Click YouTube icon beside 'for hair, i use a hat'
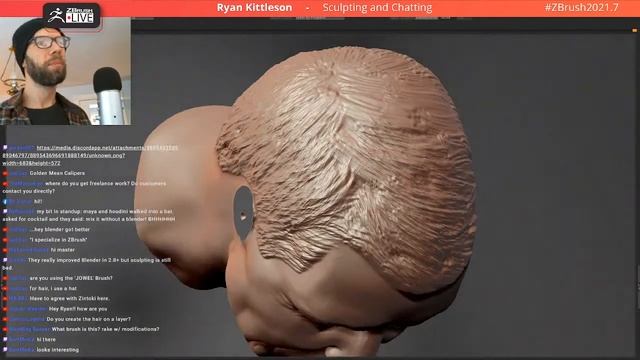 tap(5, 289)
